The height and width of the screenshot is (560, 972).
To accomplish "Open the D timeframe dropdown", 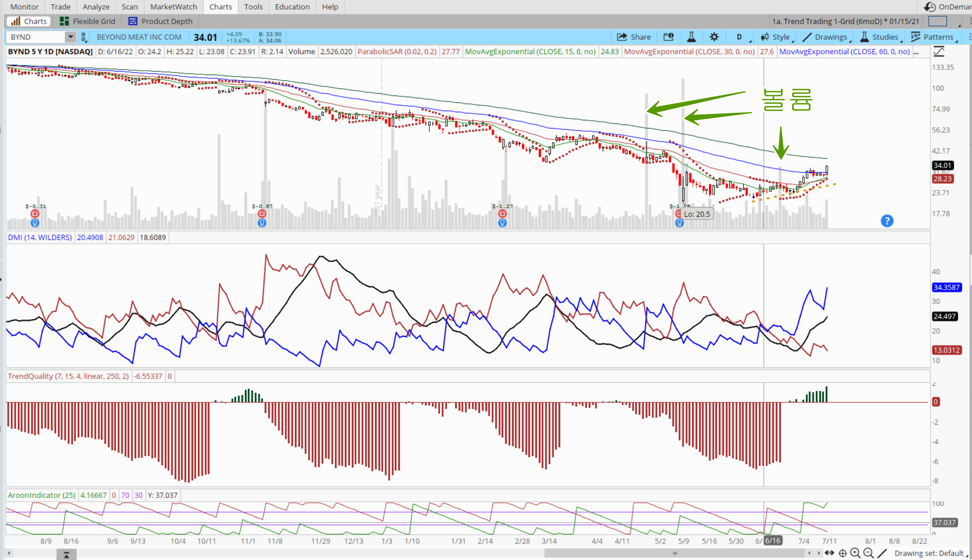I will click(x=739, y=37).
